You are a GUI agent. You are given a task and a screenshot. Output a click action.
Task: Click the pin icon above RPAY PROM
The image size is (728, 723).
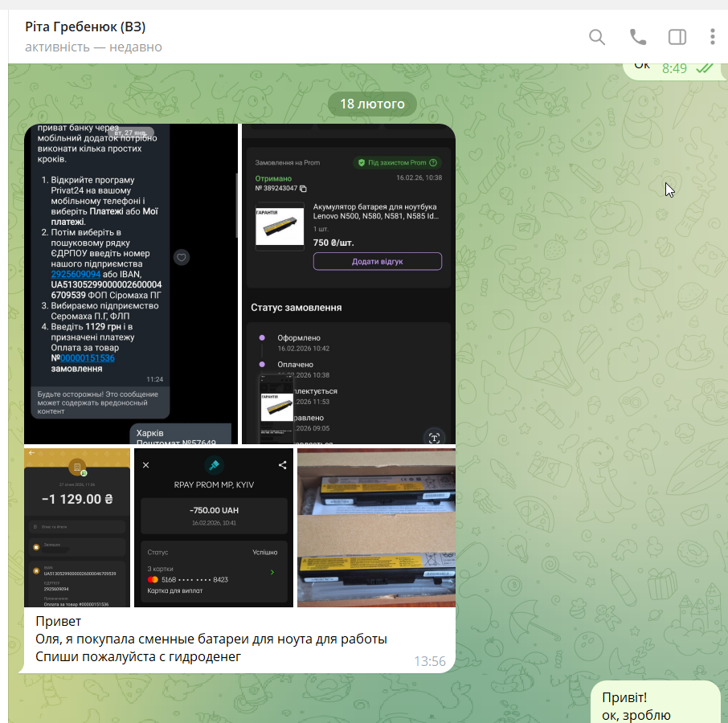(x=214, y=465)
